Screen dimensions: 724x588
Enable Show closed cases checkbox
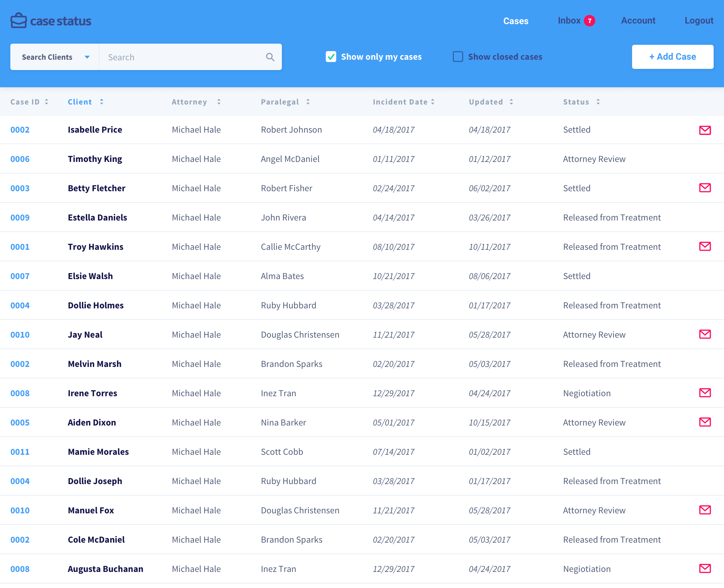click(458, 57)
